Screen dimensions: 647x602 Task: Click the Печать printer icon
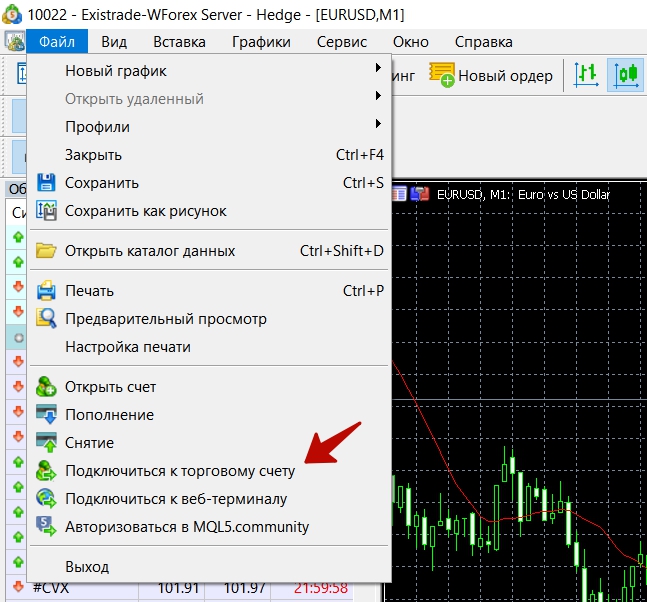(x=46, y=290)
